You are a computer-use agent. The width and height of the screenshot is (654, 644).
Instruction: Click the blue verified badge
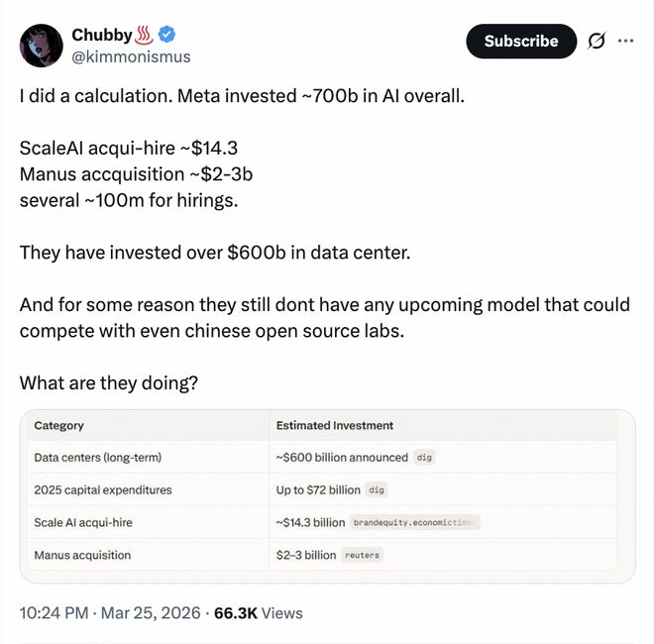(x=168, y=35)
